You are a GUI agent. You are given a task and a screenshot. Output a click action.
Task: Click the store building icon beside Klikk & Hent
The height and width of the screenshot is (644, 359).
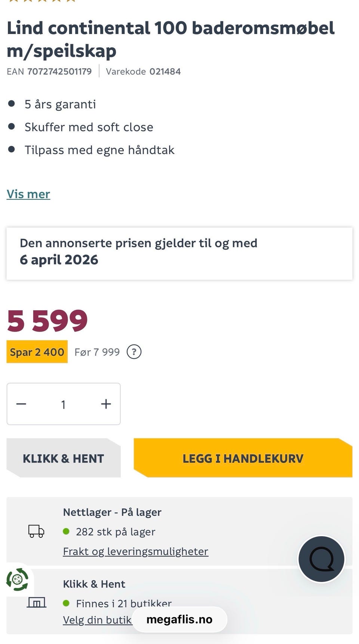[x=36, y=603]
